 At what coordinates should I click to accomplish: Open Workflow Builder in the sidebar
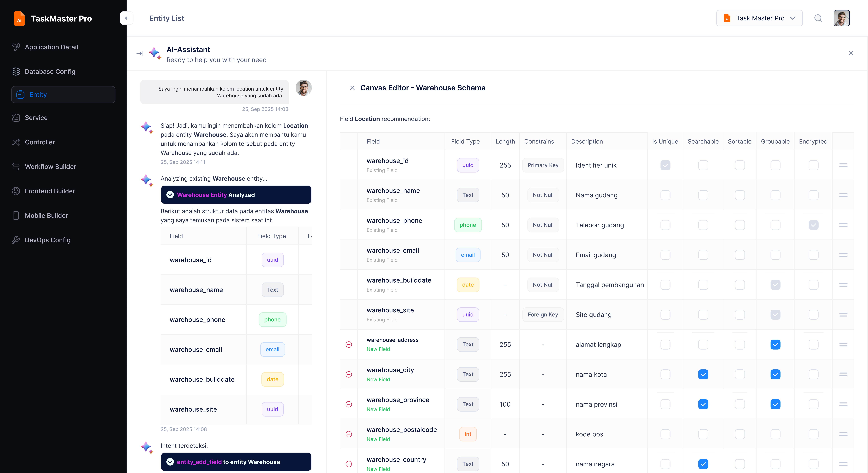coord(51,166)
